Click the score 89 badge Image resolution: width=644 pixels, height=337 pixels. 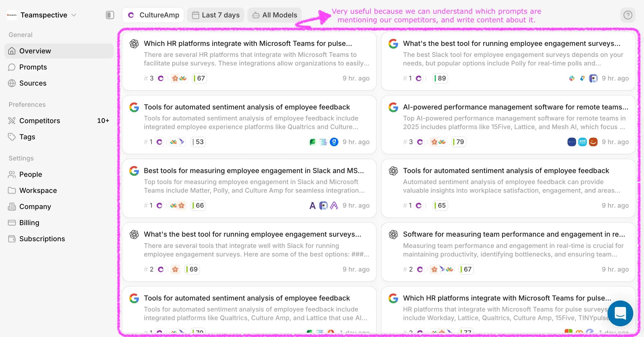[440, 78]
